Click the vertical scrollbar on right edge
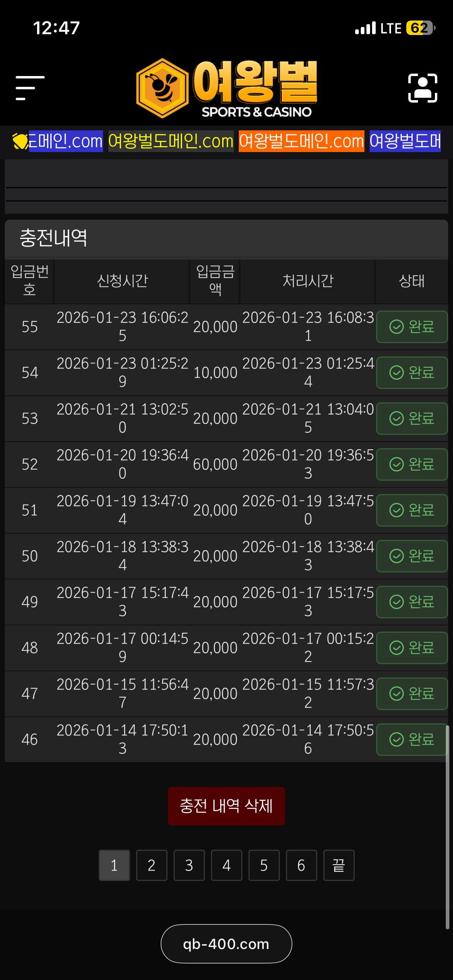 pos(447,825)
